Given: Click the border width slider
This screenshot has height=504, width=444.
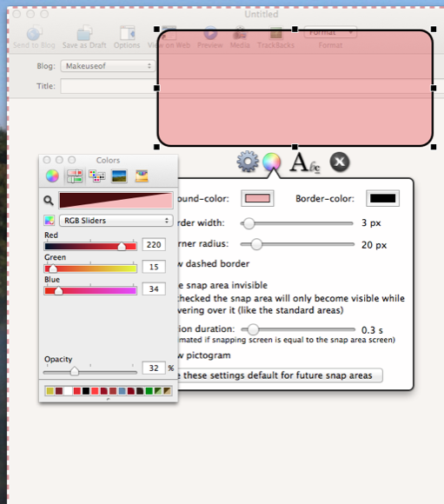Looking at the screenshot, I should (x=297, y=223).
